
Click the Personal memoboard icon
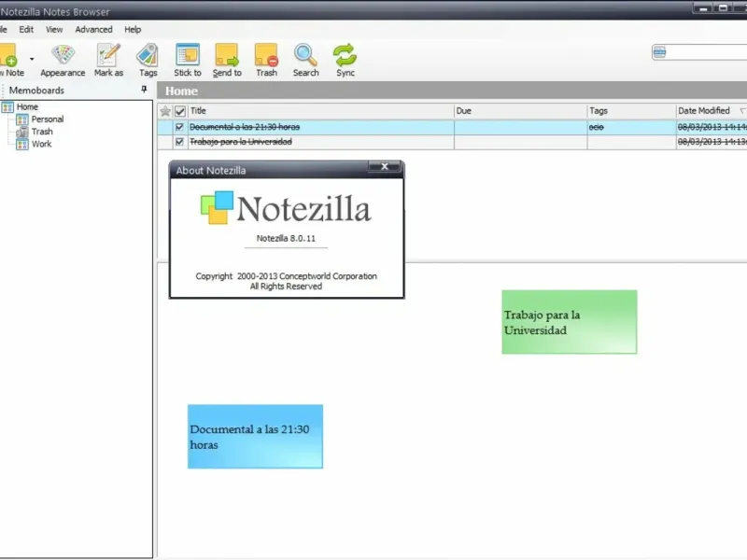(21, 119)
